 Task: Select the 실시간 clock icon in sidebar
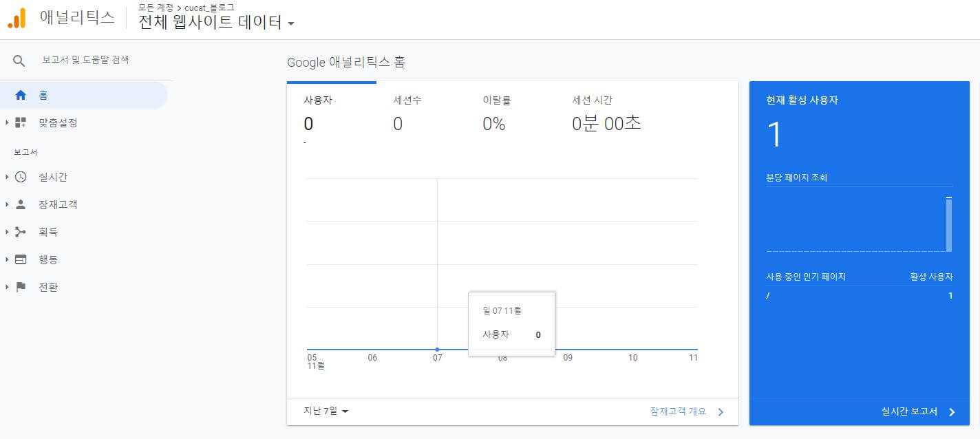pyautogui.click(x=21, y=177)
